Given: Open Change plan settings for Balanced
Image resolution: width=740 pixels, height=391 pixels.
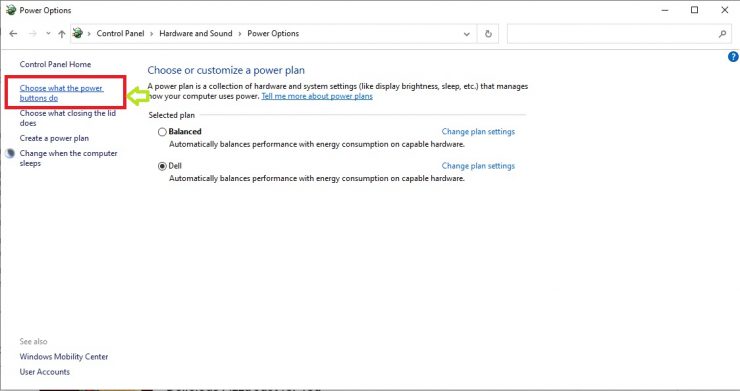Looking at the screenshot, I should click(478, 132).
